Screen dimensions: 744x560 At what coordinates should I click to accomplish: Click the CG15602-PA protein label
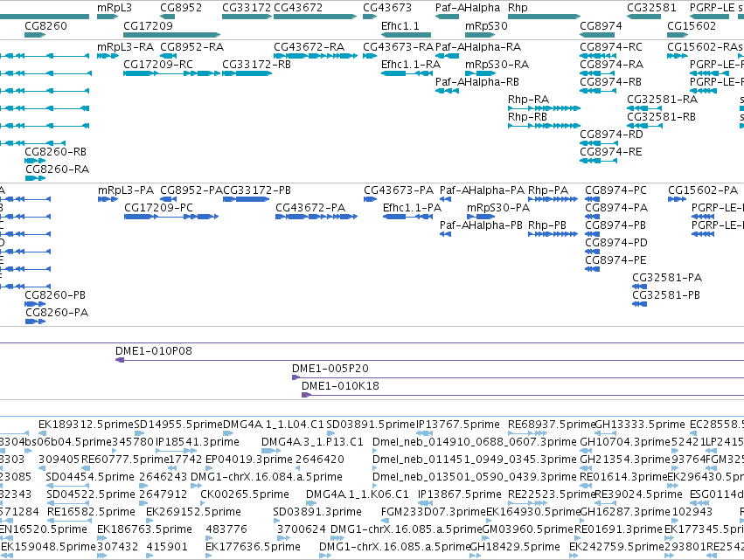(703, 190)
